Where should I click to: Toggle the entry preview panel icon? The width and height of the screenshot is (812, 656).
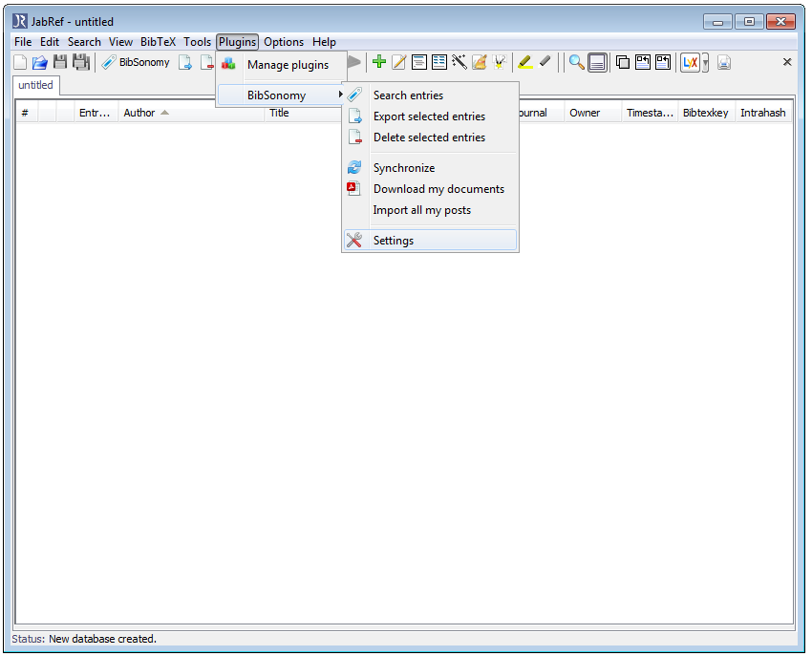[598, 63]
